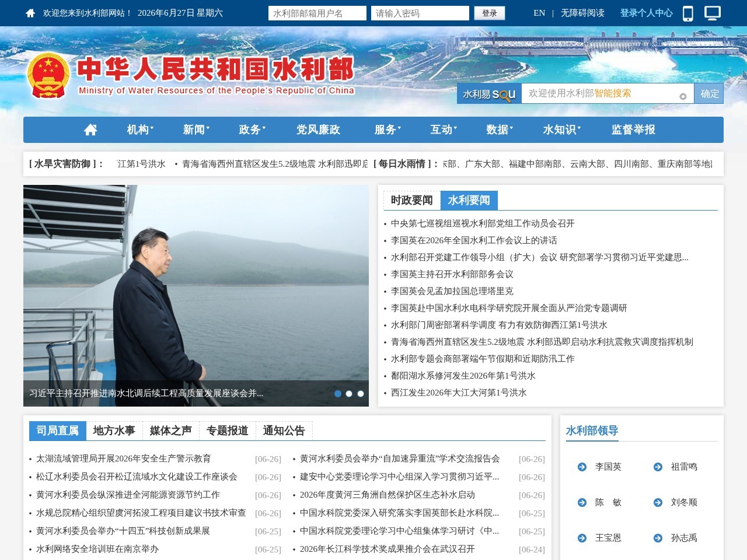The width and height of the screenshot is (747, 560).
Task: Select the second carousel dot
Action: pyautogui.click(x=349, y=394)
